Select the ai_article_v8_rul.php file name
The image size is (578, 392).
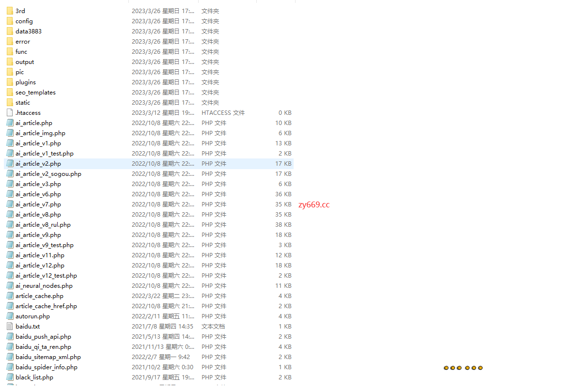(43, 225)
